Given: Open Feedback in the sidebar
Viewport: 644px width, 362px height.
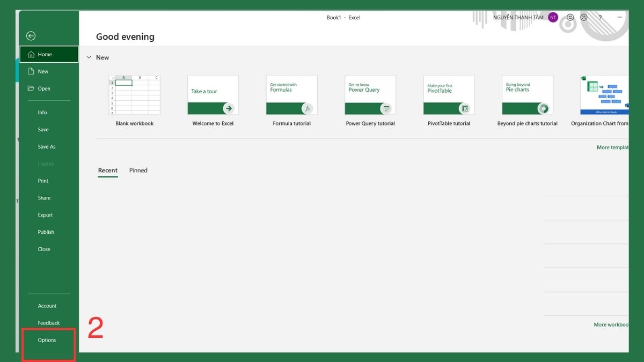Looking at the screenshot, I should [49, 323].
